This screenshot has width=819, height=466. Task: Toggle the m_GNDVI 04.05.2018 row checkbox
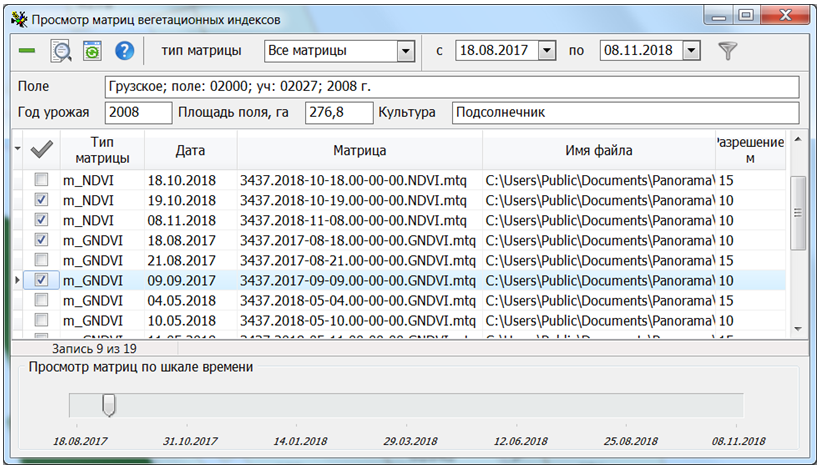pyautogui.click(x=41, y=300)
